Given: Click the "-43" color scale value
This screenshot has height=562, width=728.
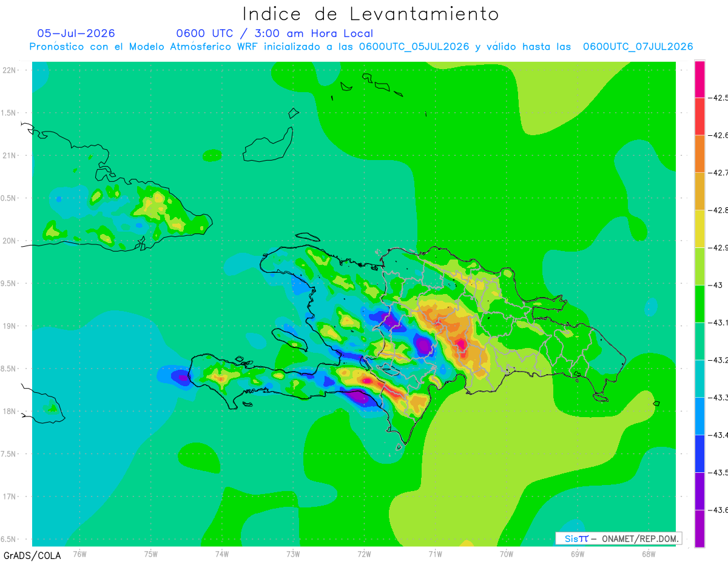Looking at the screenshot, I should pos(716,285).
